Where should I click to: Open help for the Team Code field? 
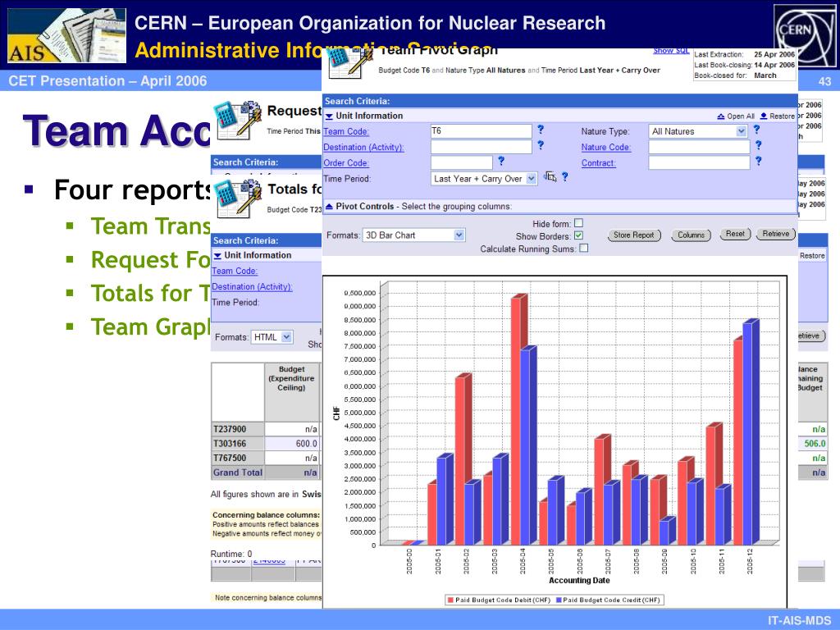click(541, 130)
